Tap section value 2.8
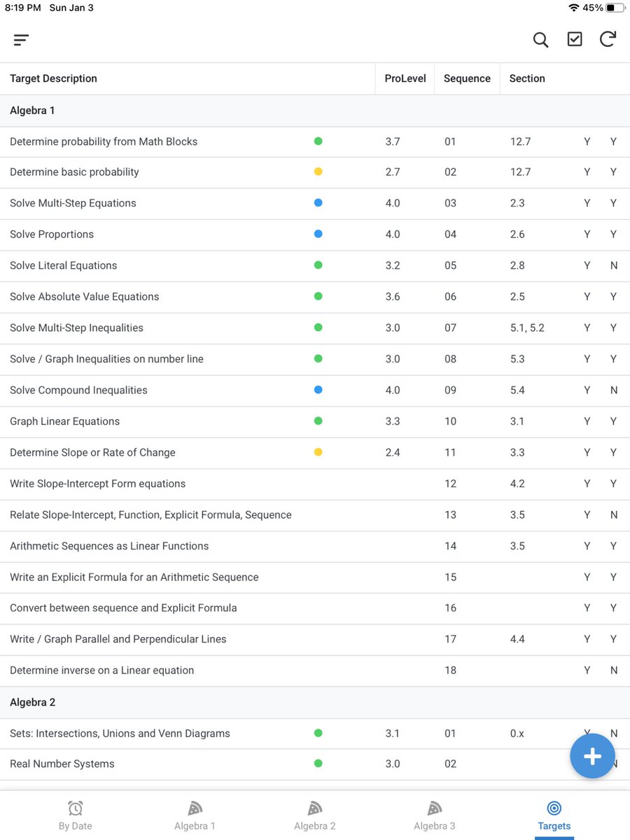Screen dimensions: 630x840 click(x=517, y=266)
